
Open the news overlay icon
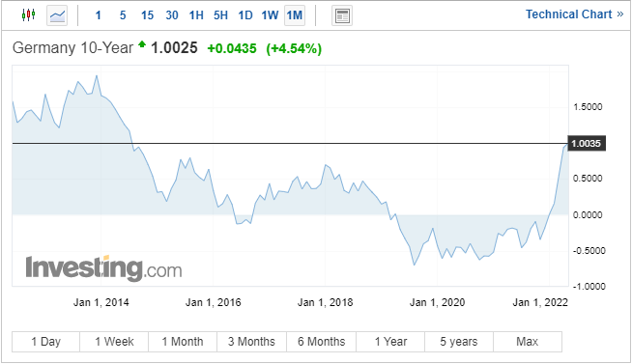342,15
